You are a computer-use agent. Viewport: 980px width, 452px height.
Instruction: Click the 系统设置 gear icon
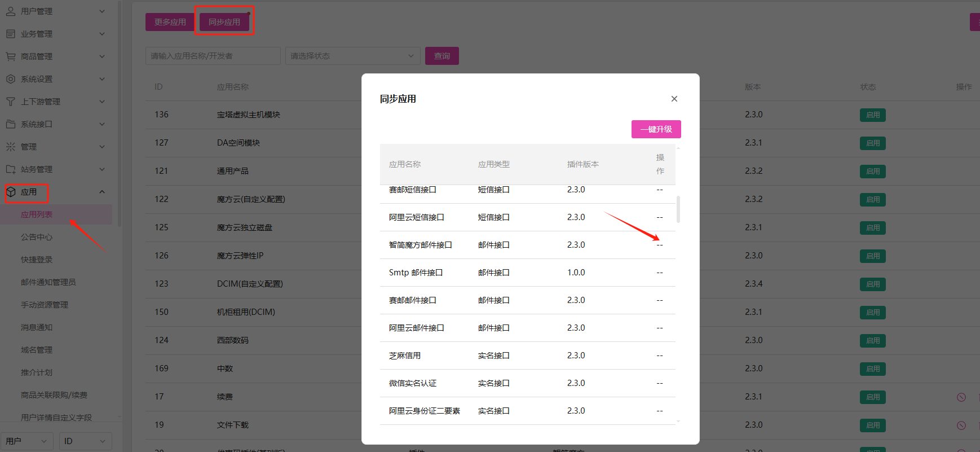click(11, 79)
